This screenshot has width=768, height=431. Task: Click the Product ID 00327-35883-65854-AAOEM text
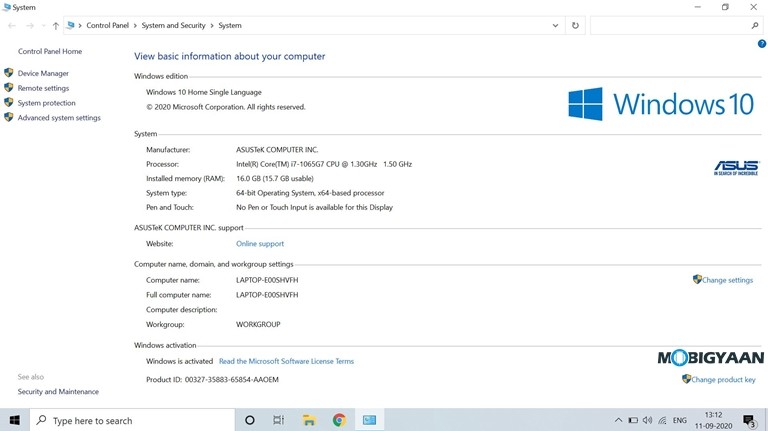coord(212,380)
